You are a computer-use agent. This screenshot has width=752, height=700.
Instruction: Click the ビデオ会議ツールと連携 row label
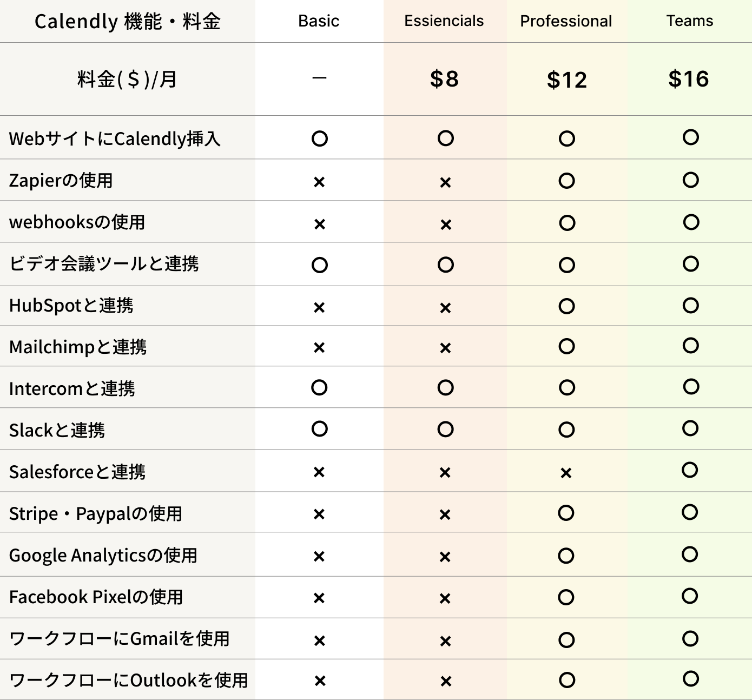104,263
